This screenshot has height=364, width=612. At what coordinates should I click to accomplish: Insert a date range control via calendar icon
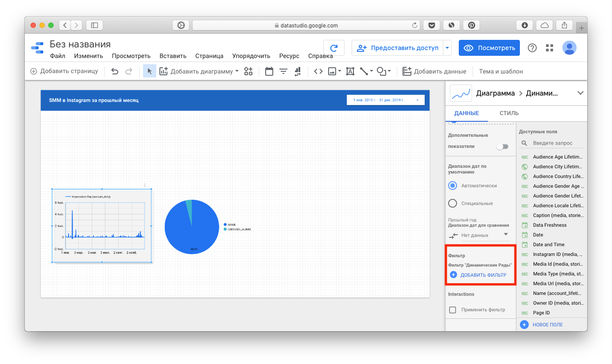click(x=269, y=71)
